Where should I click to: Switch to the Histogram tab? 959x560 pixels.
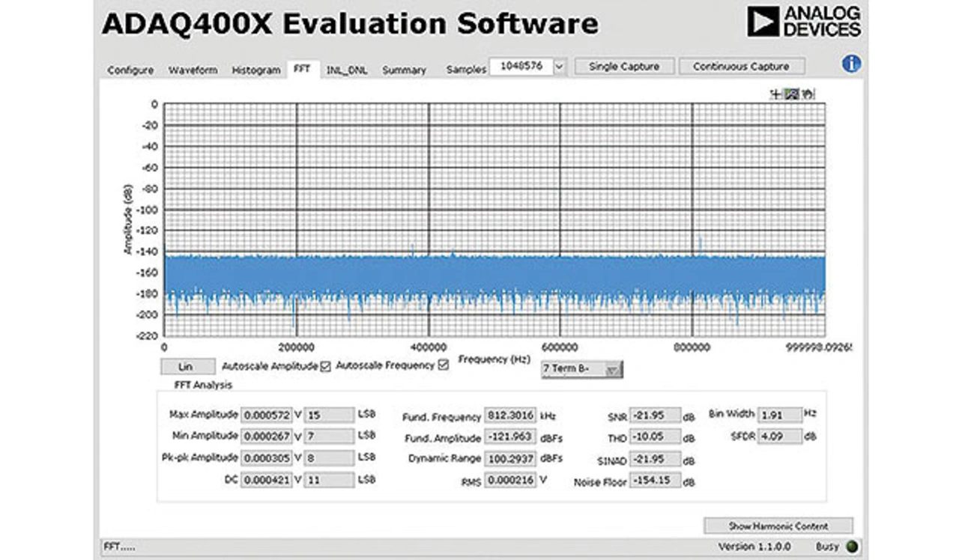(255, 70)
